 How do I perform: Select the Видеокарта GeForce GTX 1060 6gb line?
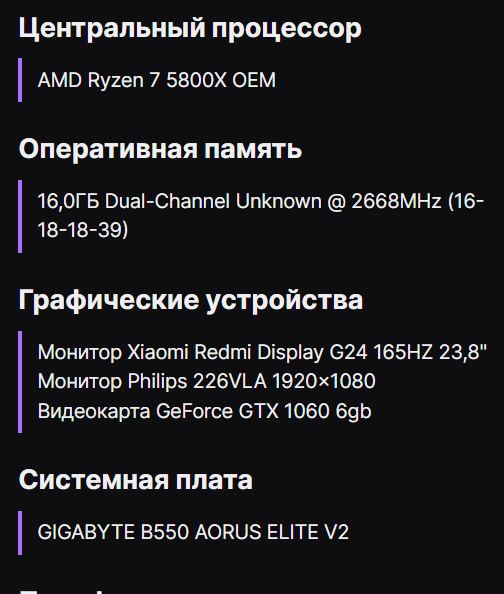pos(205,411)
